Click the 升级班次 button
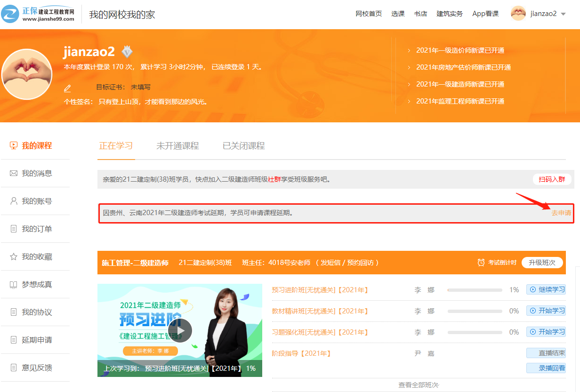This screenshot has height=392, width=580. pos(542,263)
